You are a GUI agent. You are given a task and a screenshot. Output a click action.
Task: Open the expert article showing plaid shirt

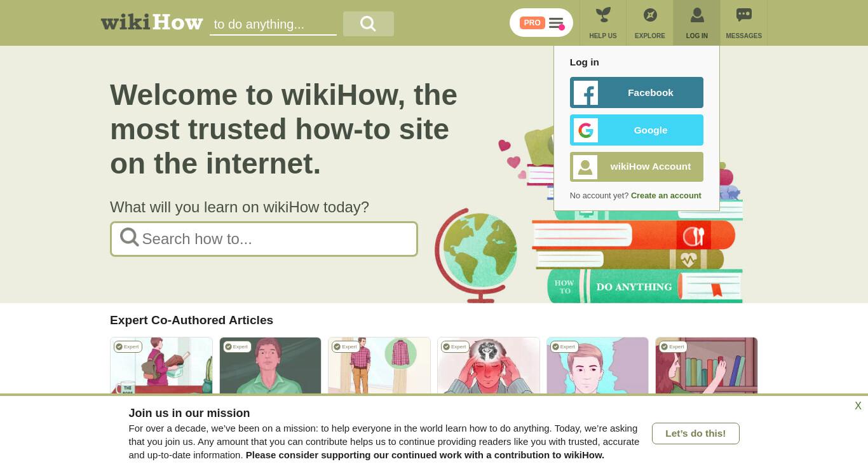tap(379, 366)
